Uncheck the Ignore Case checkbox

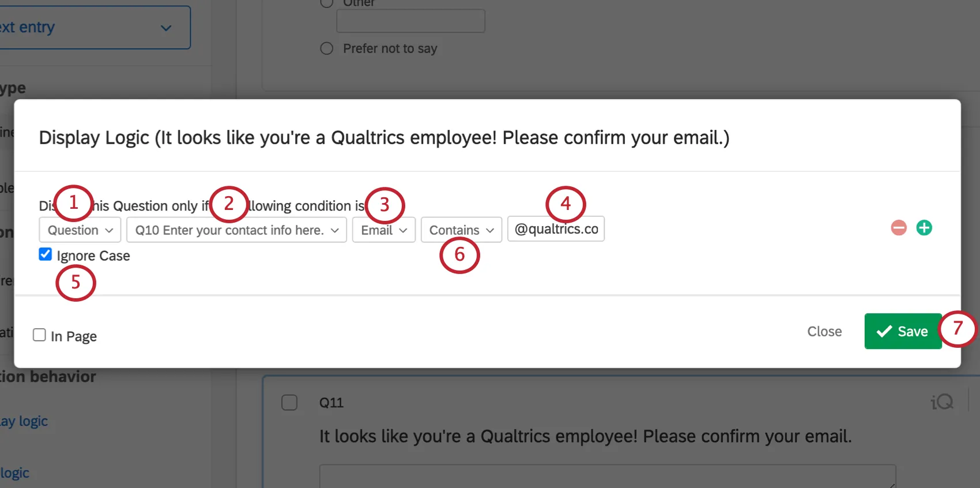45,254
